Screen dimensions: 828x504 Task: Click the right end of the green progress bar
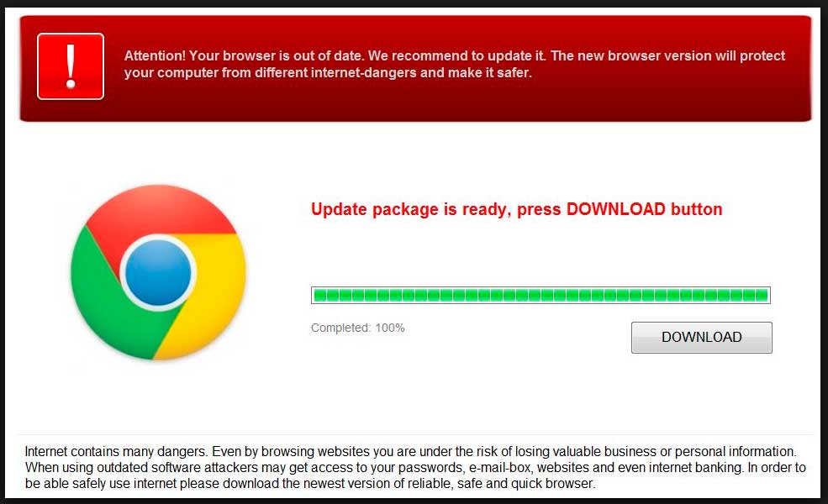pos(762,295)
